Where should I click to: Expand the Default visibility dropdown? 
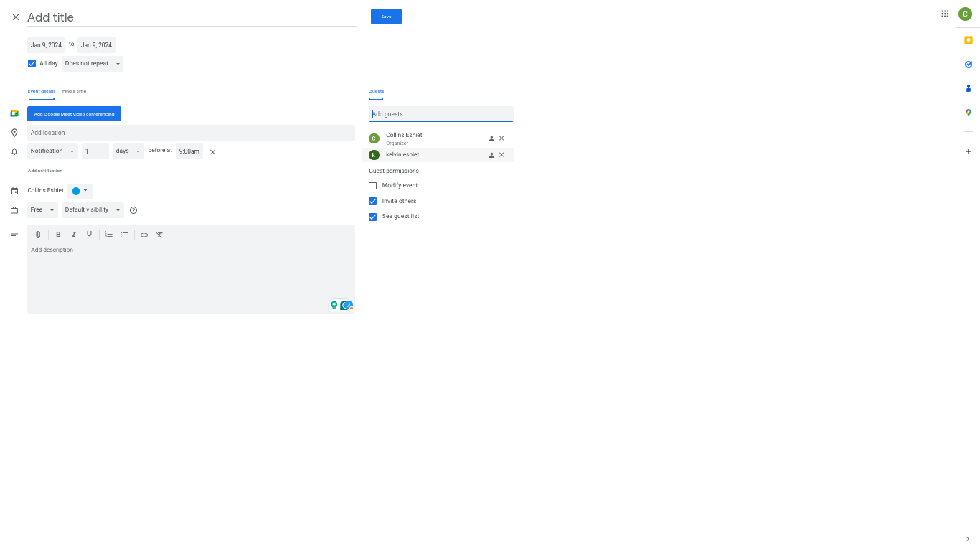point(93,210)
